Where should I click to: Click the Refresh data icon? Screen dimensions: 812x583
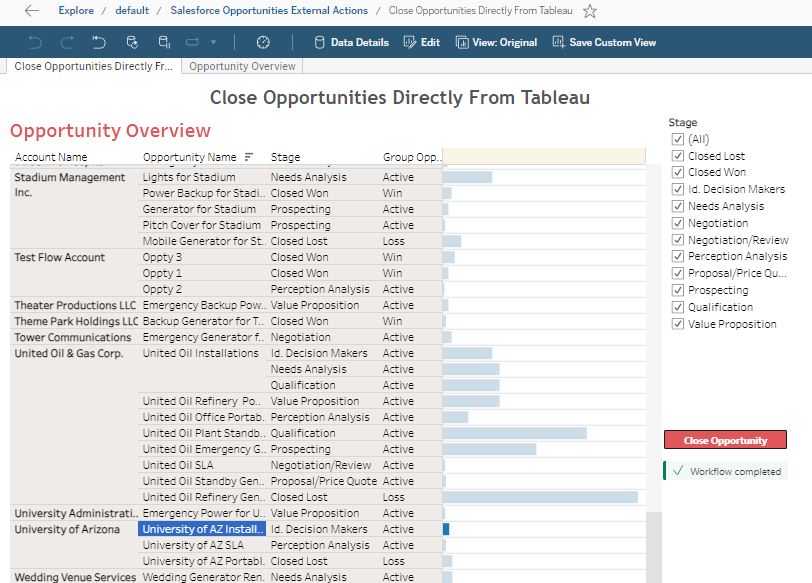click(132, 42)
